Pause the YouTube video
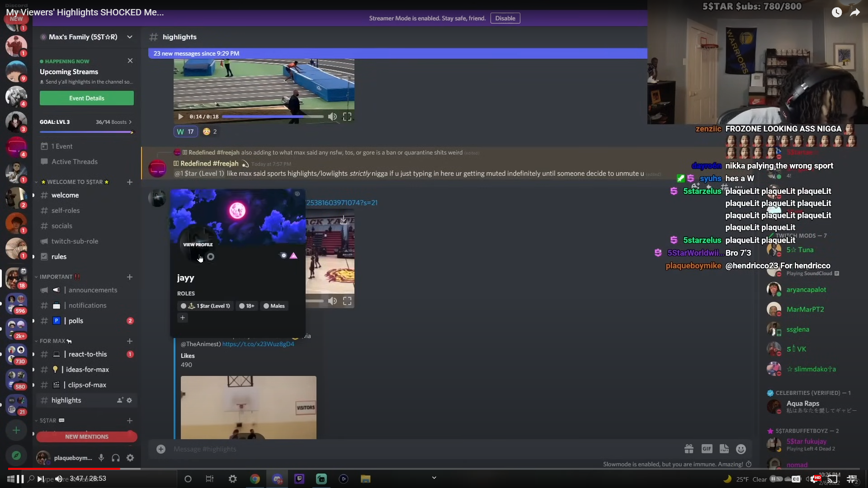 tap(20, 479)
